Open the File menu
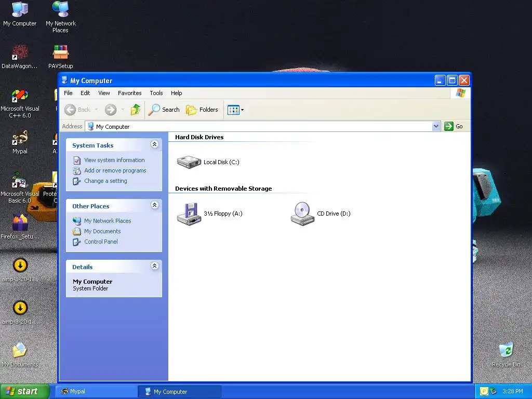 pyautogui.click(x=68, y=93)
